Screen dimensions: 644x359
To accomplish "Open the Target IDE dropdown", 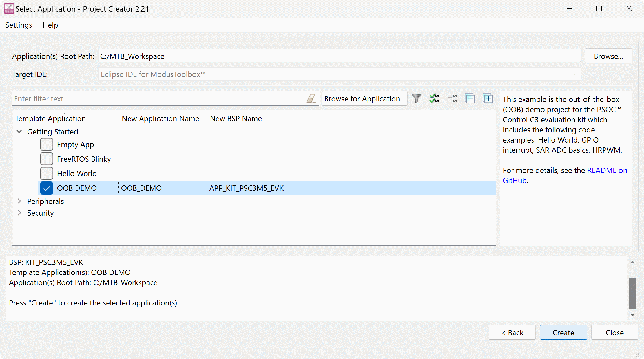I will 339,74.
